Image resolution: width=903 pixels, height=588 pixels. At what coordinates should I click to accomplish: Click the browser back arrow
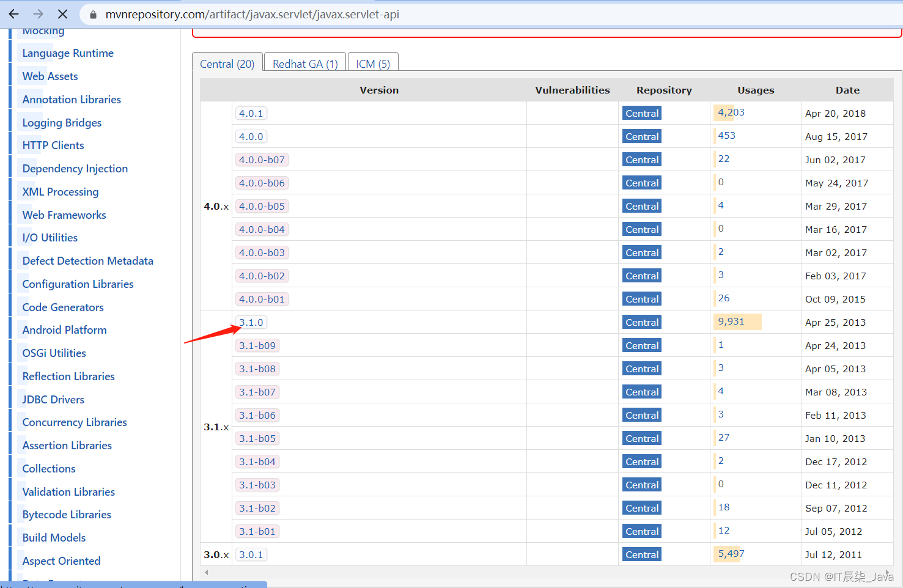point(13,14)
